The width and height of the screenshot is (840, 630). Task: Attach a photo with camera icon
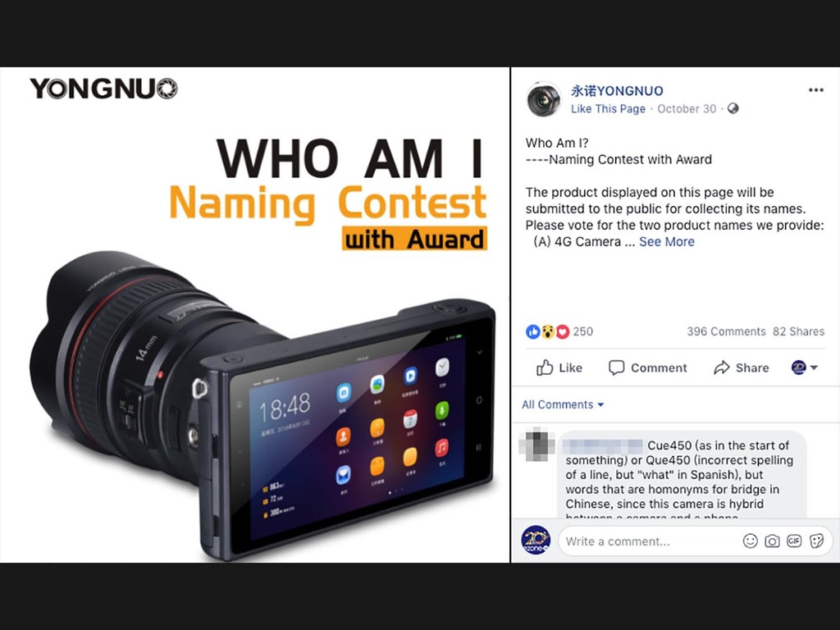(772, 541)
